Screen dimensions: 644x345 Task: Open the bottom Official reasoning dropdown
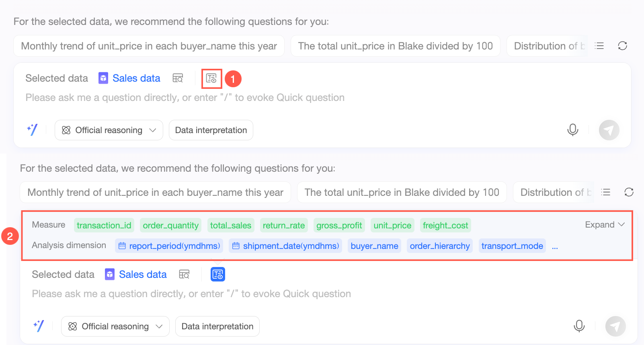115,326
